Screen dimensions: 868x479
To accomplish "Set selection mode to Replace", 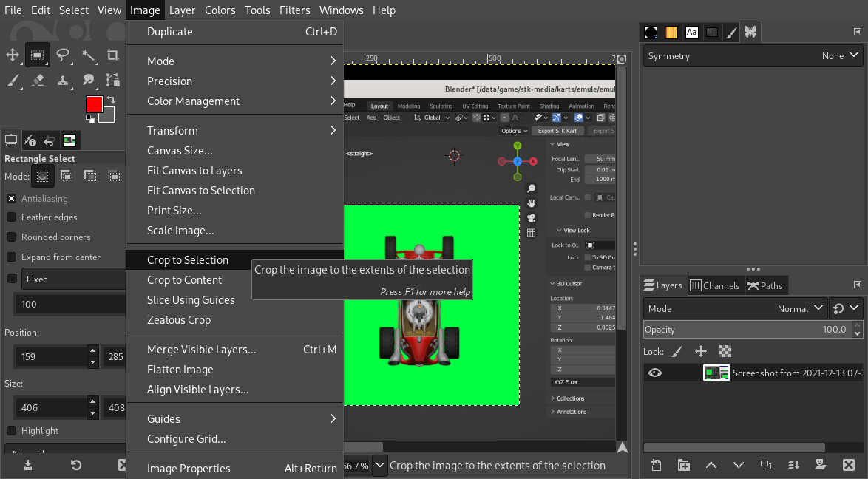I will tap(42, 177).
